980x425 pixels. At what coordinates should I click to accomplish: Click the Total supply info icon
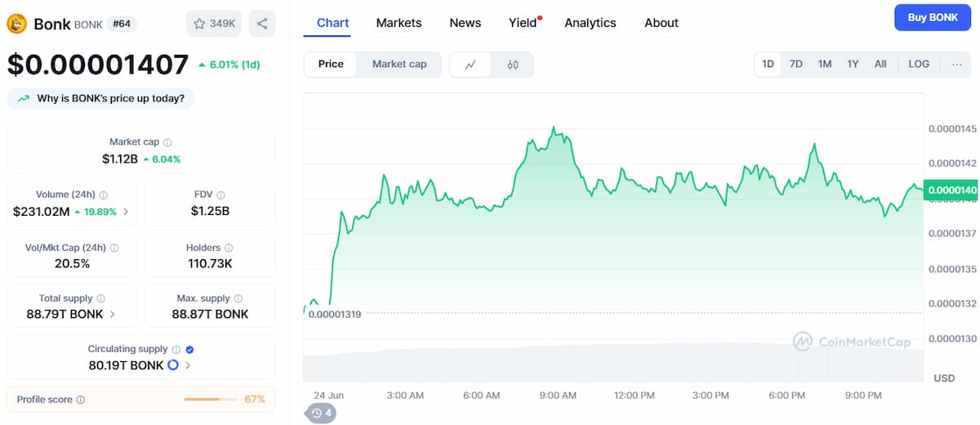(x=100, y=299)
